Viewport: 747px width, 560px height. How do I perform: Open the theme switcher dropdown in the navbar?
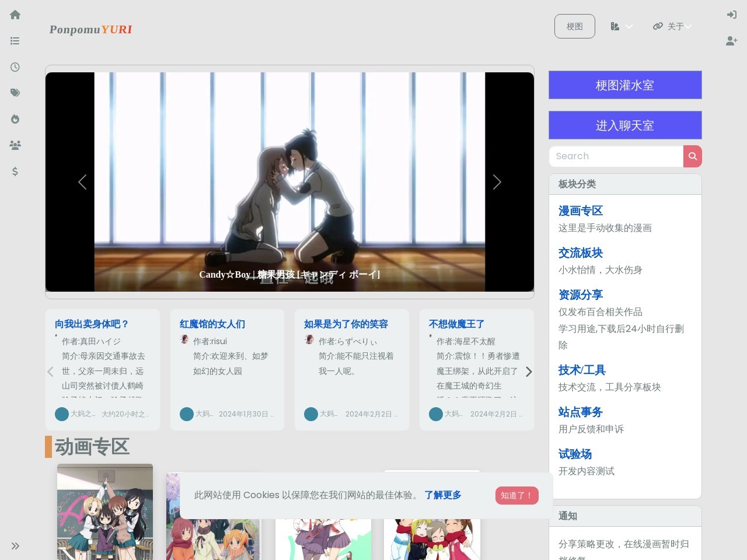[x=621, y=26]
